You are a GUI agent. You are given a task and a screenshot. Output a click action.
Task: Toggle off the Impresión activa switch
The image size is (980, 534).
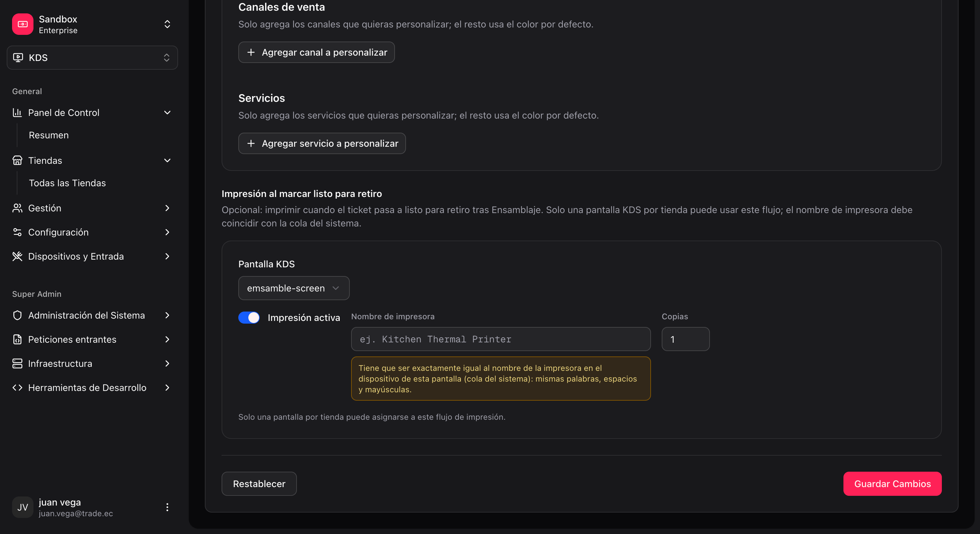coord(249,318)
